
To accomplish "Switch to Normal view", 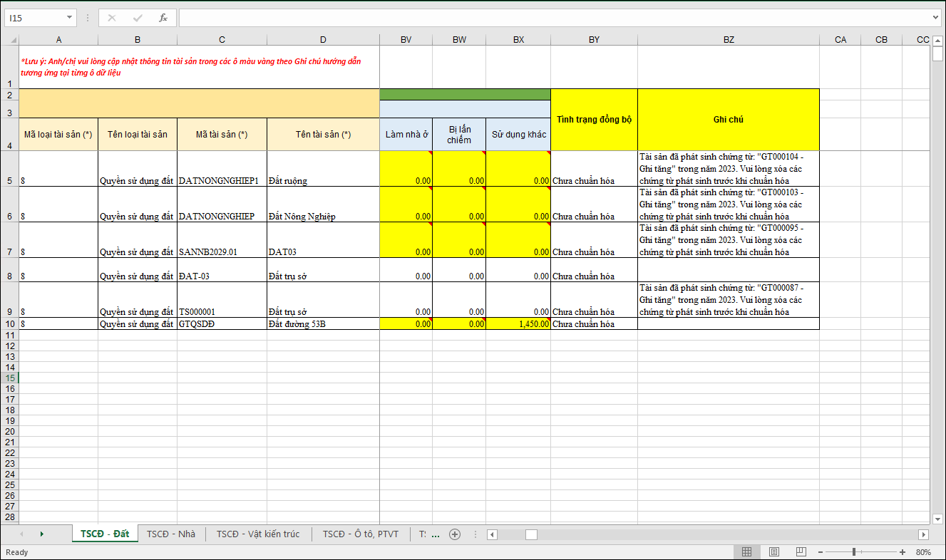I will (x=746, y=552).
